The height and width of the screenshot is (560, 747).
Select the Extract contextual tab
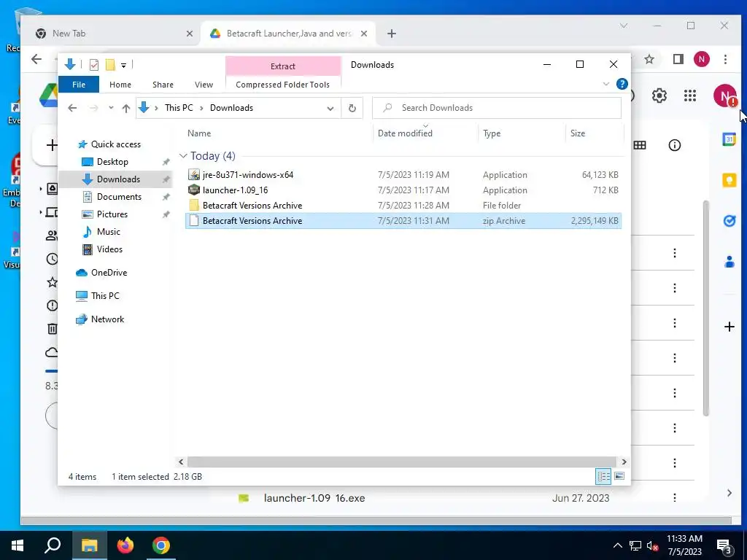tap(283, 66)
